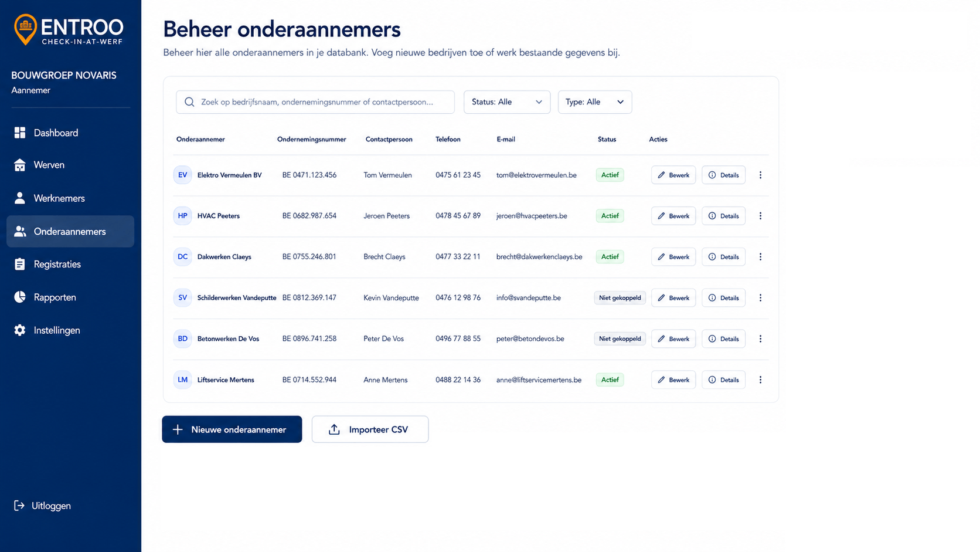View Details for Schilderwerken Vandeputte

pos(724,298)
